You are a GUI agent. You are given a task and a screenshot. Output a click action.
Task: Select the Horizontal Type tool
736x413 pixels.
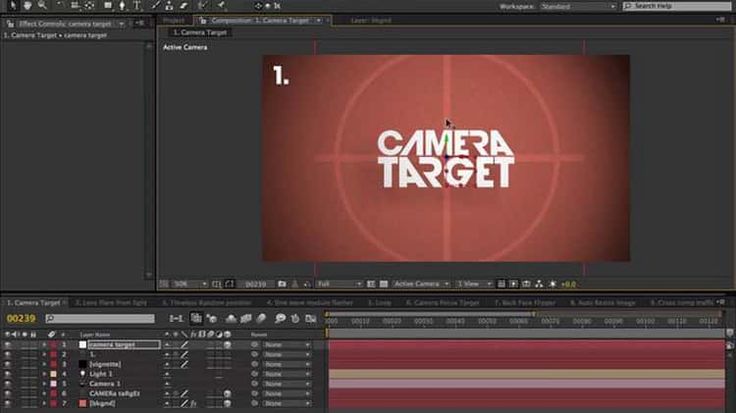pyautogui.click(x=137, y=6)
